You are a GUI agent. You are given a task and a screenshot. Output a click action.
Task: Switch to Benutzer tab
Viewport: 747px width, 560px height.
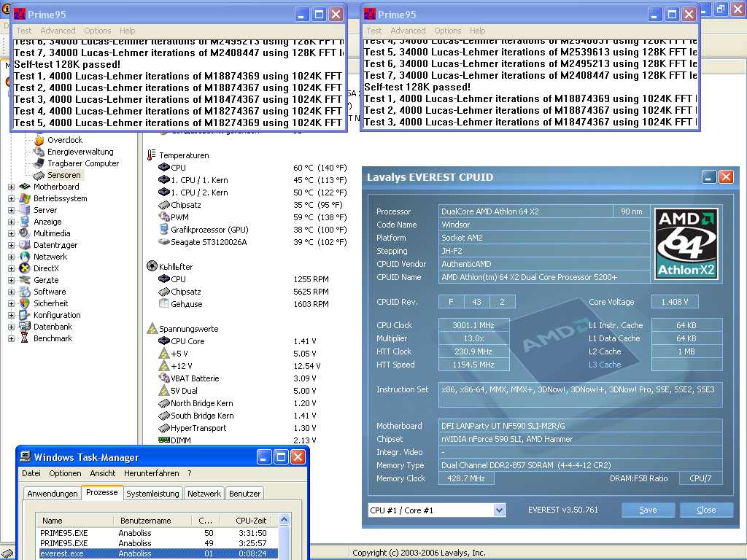[245, 494]
